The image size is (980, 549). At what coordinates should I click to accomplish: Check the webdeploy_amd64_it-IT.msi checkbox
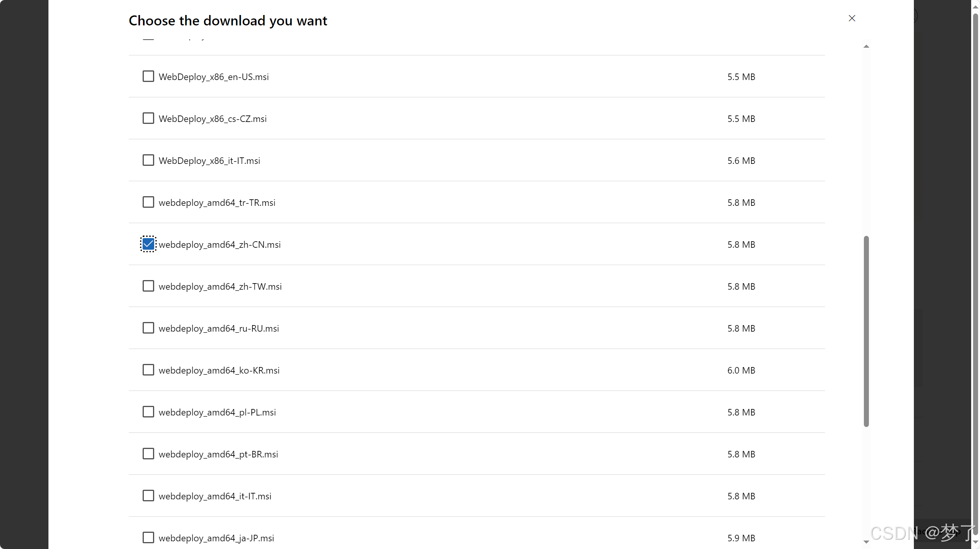click(148, 496)
